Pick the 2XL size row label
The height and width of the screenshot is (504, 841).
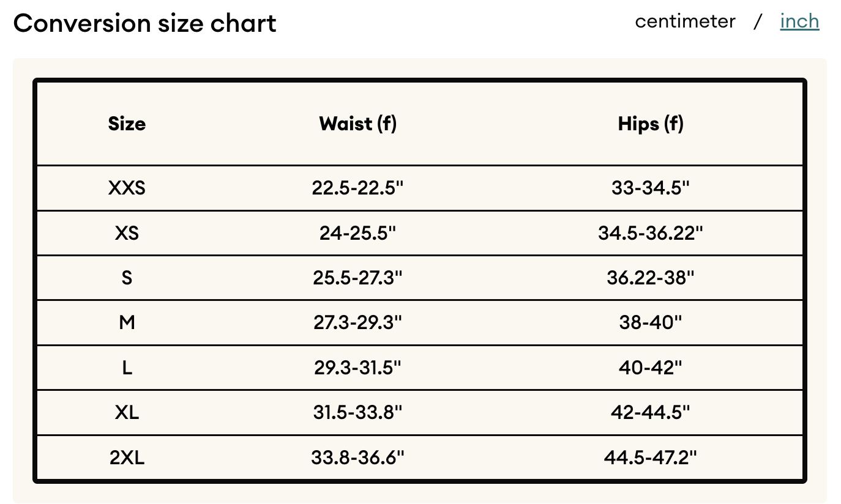(x=127, y=458)
